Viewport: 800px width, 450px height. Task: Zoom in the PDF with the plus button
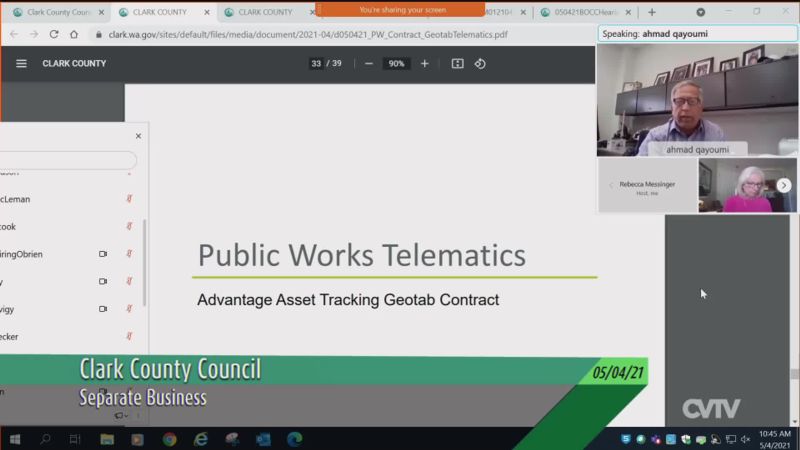(x=424, y=63)
